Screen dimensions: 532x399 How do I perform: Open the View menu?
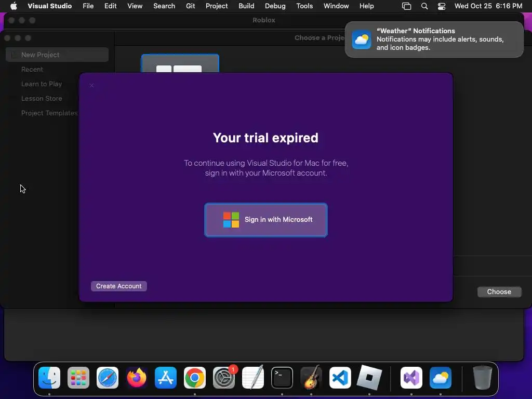[x=135, y=6]
